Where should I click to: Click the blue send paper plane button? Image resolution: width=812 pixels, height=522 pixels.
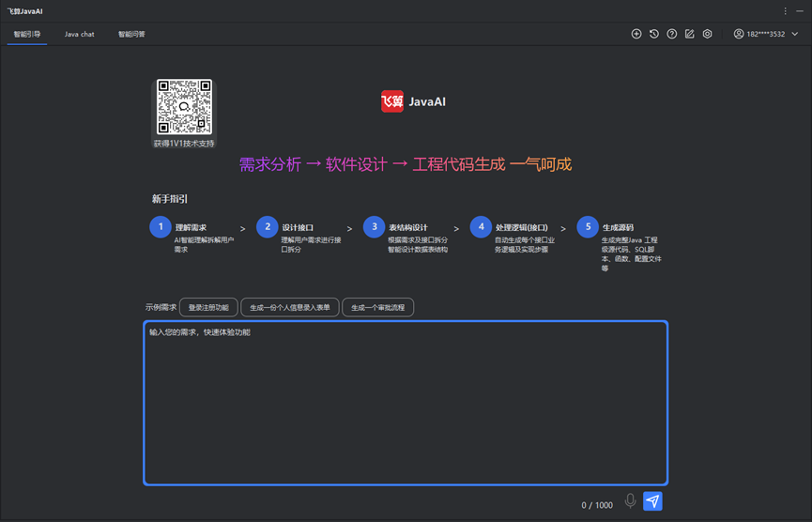coord(652,500)
